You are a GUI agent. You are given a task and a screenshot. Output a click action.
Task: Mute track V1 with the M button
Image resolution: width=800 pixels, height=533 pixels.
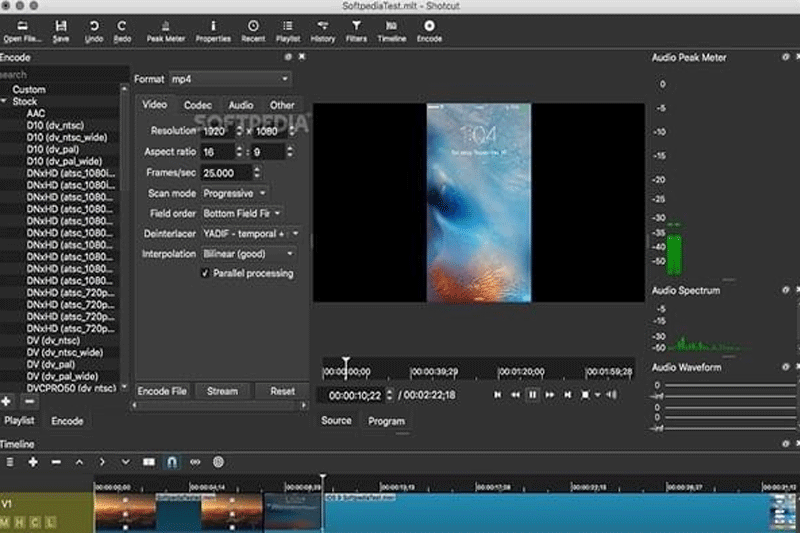pyautogui.click(x=5, y=523)
